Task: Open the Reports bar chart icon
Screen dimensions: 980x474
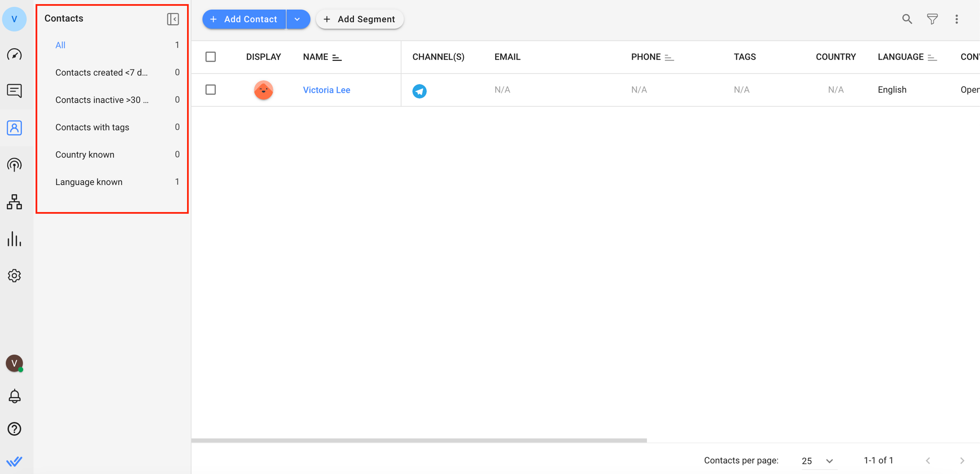Action: click(14, 239)
